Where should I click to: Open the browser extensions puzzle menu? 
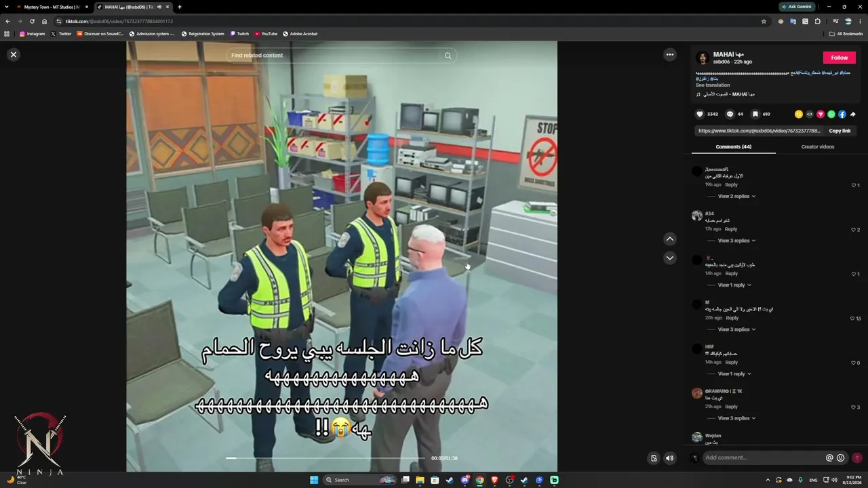[x=818, y=21]
